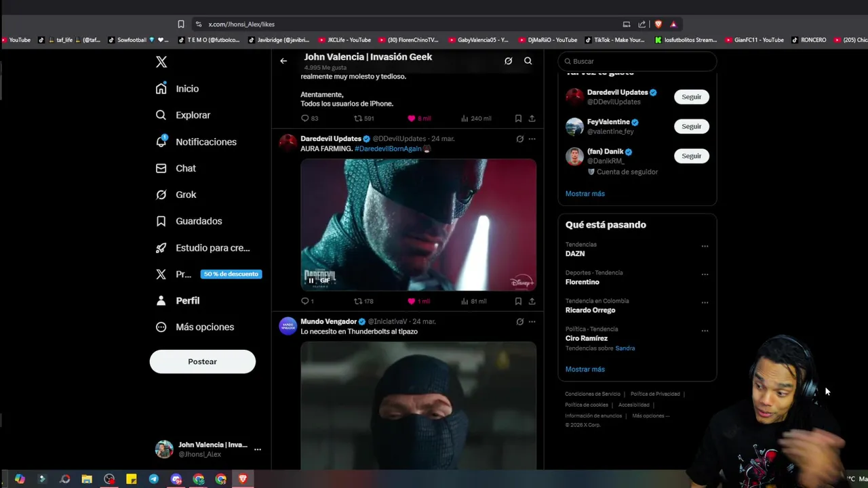Open more options for Ricardo Orrego trend
Viewport: 868px width, 488px height.
pos(705,303)
